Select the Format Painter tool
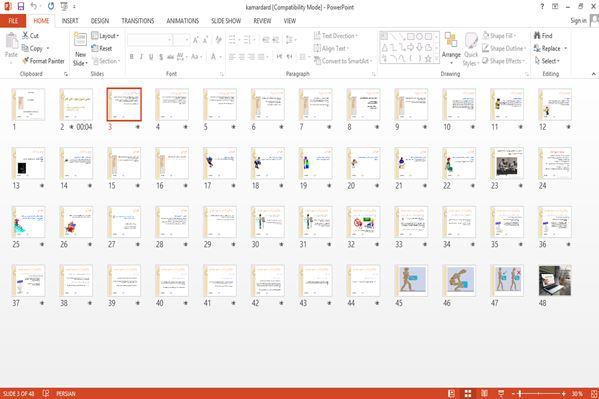 (44, 61)
